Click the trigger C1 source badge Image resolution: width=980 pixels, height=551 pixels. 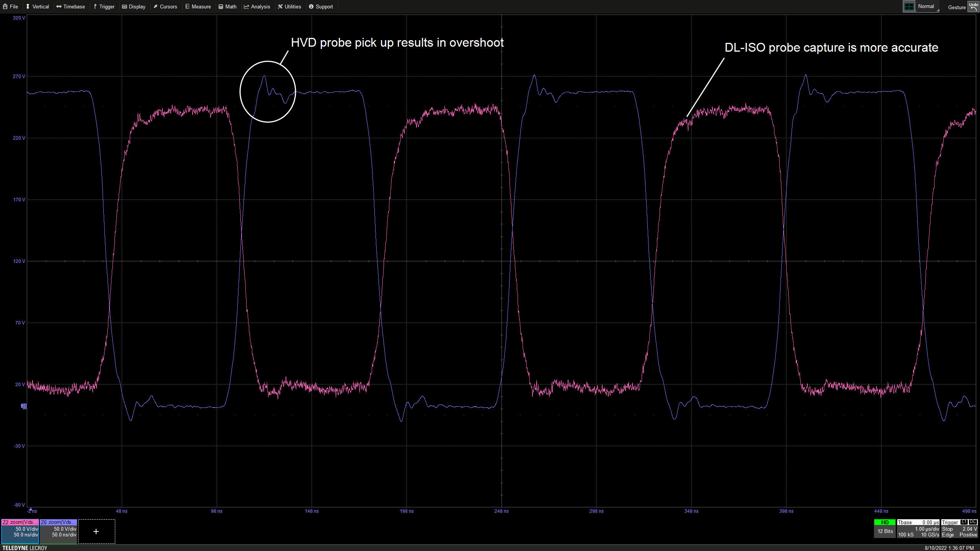click(x=964, y=522)
